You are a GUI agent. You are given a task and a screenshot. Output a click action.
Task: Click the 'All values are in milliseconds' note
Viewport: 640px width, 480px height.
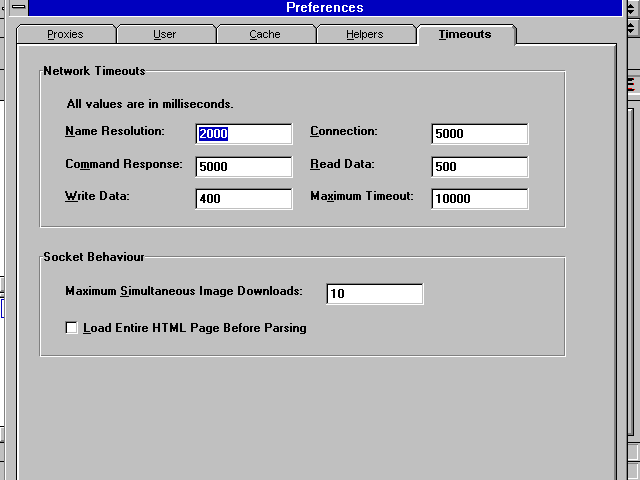pyautogui.click(x=150, y=103)
